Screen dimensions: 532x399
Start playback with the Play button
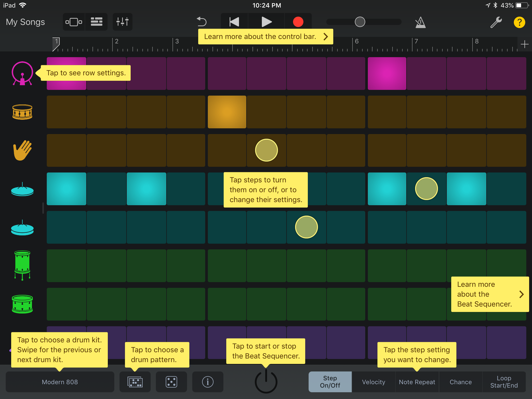(x=266, y=22)
